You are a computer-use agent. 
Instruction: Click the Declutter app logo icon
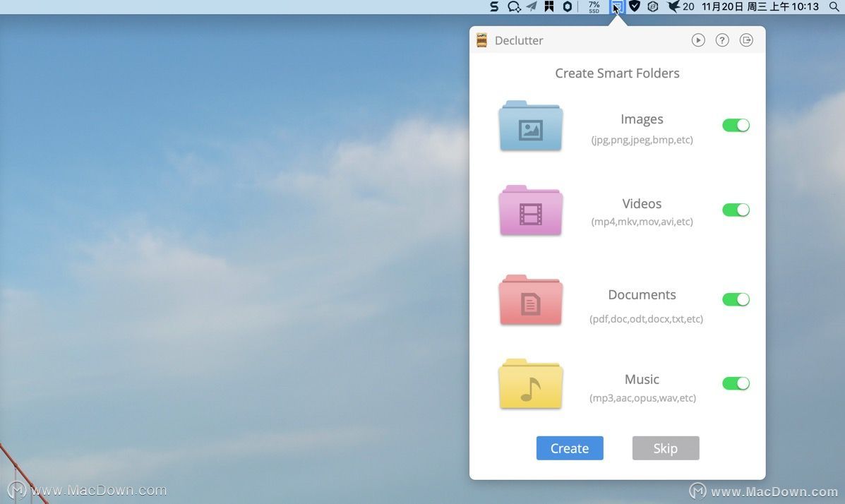coord(481,40)
